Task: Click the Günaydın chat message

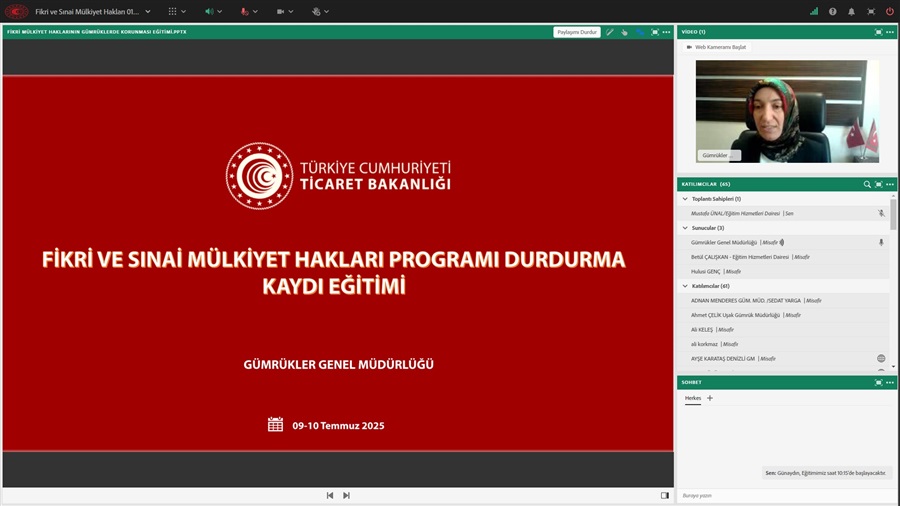Action: (825, 473)
